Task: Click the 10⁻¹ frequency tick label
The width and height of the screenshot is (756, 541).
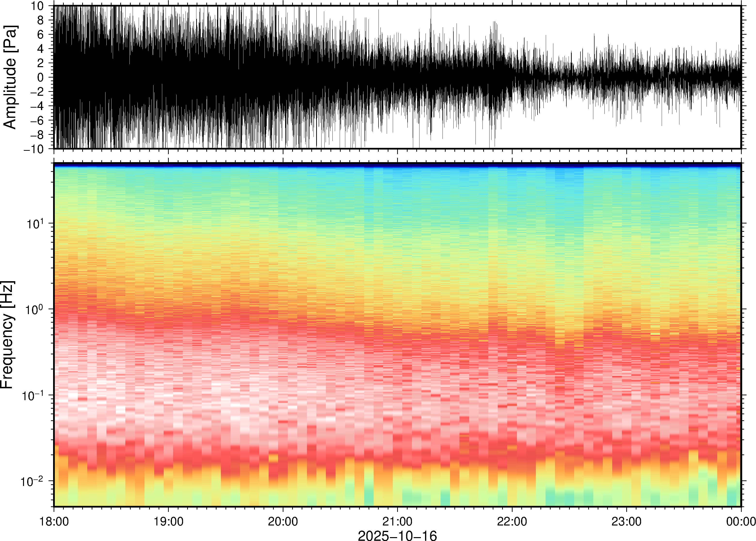Action: pyautogui.click(x=32, y=395)
